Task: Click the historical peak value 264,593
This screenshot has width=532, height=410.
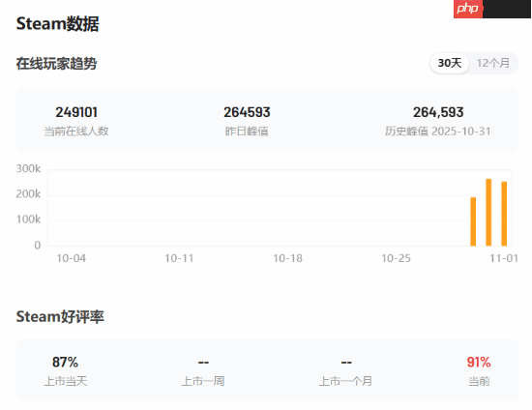Action: point(438,112)
